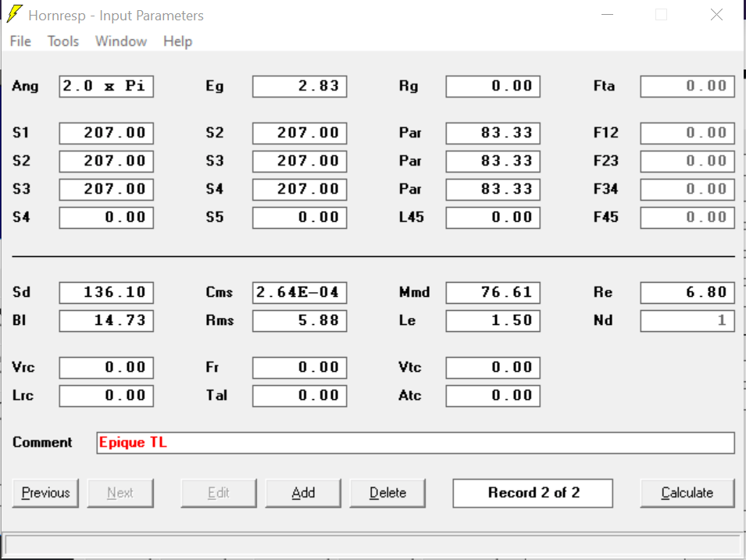Select the S2 field in the F23 row
This screenshot has height=560, width=746.
tap(106, 162)
